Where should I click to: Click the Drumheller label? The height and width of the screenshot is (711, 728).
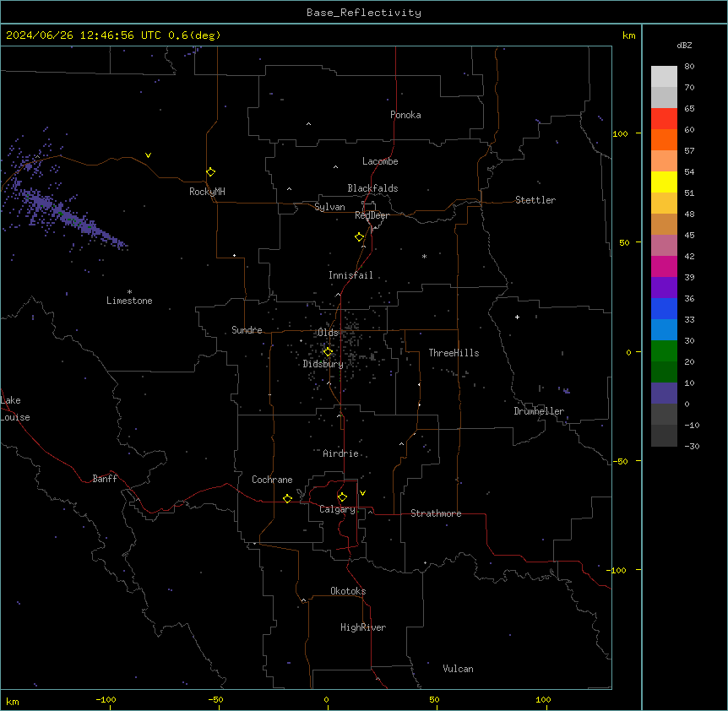539,411
